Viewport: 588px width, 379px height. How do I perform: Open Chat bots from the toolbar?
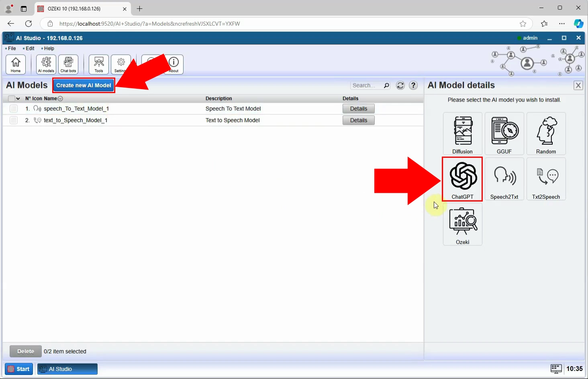(68, 65)
